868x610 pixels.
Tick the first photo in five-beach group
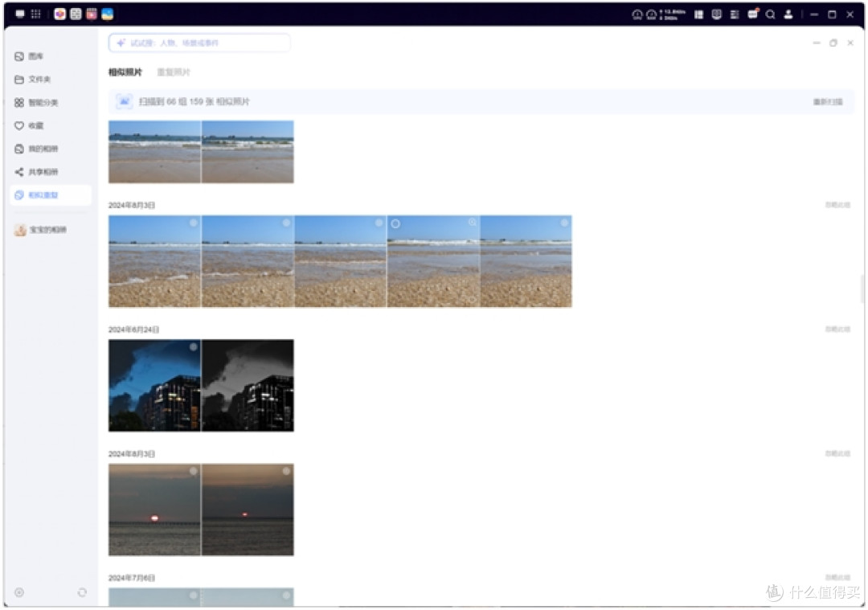point(193,223)
